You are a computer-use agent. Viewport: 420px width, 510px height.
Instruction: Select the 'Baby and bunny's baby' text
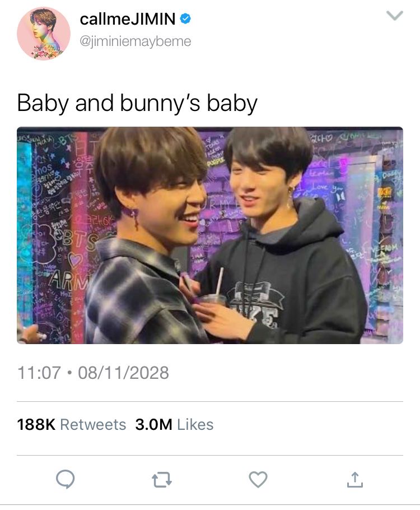tap(137, 104)
